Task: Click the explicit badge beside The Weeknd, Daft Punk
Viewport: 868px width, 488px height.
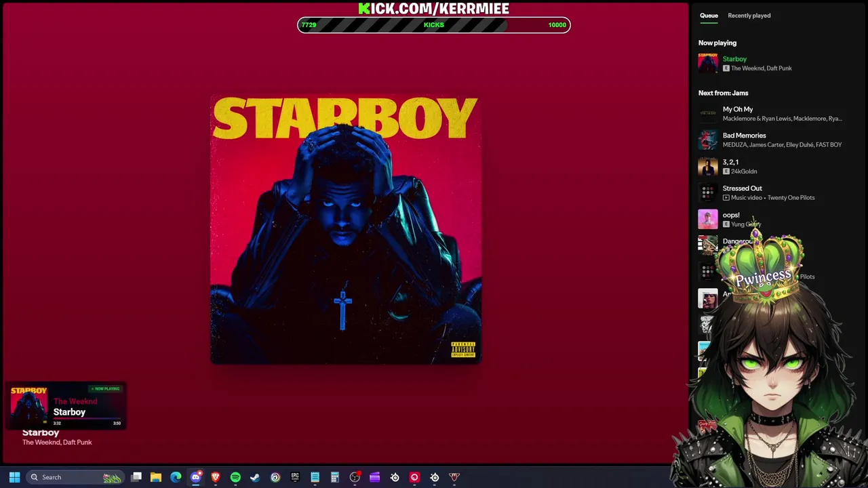Action: pyautogui.click(x=726, y=68)
